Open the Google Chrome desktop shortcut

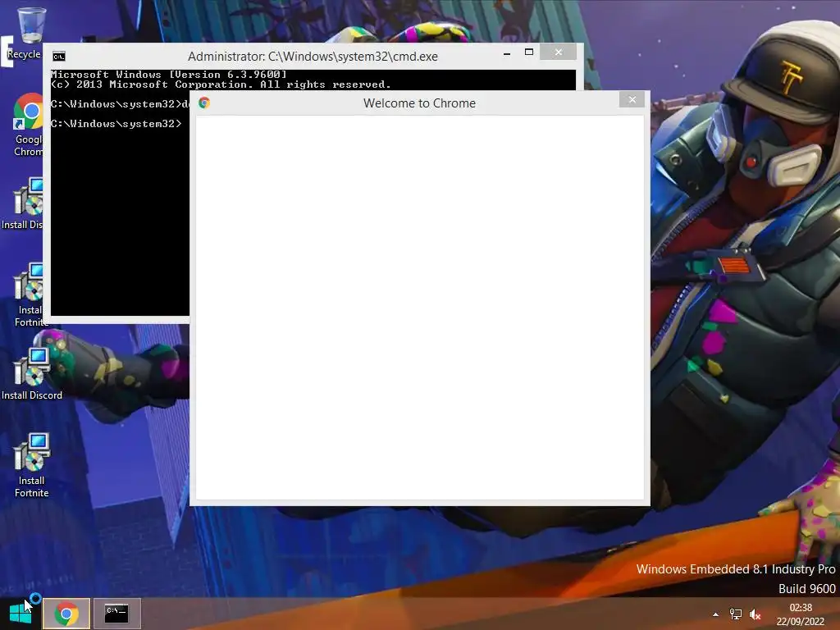(28, 125)
